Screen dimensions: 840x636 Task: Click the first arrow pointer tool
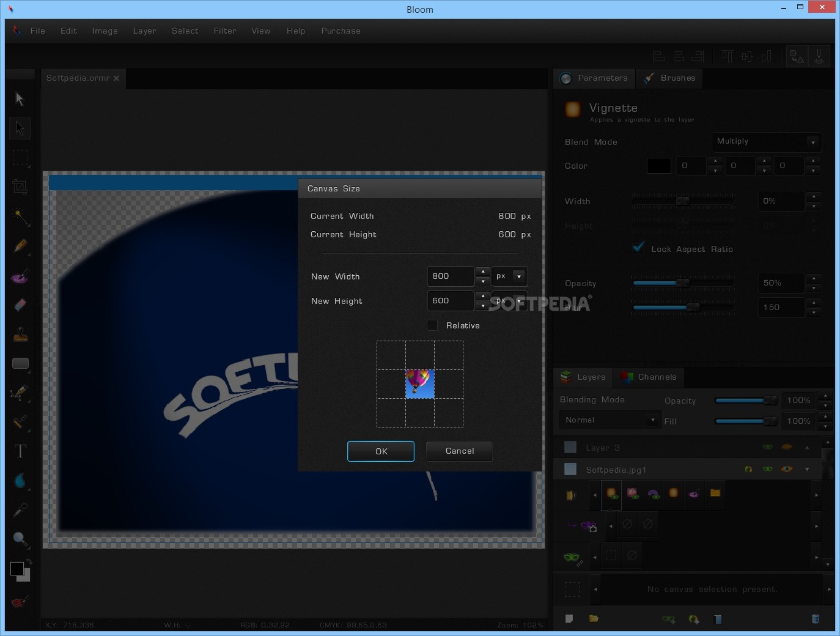pos(20,99)
